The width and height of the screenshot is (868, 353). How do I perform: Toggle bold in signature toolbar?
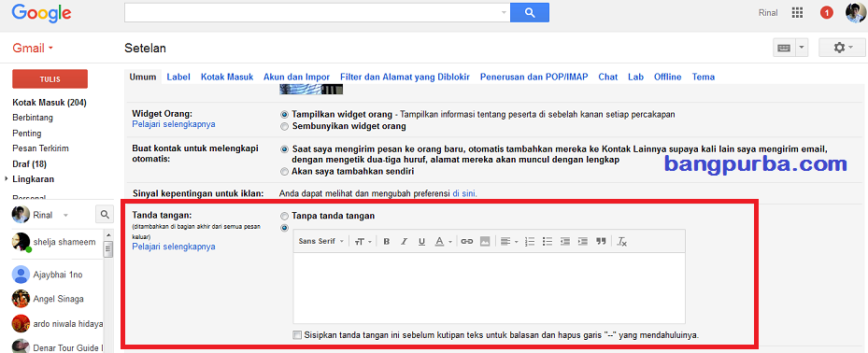click(387, 241)
